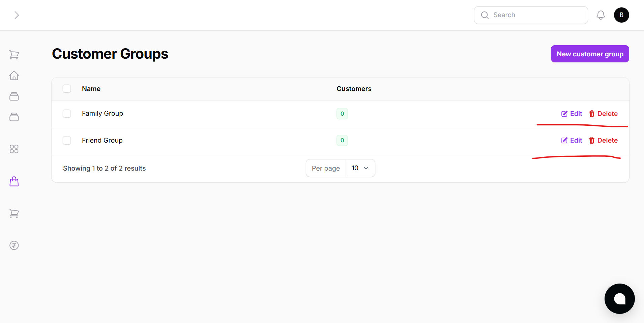644x323 pixels.
Task: Click the New customer group button
Action: [x=590, y=54]
